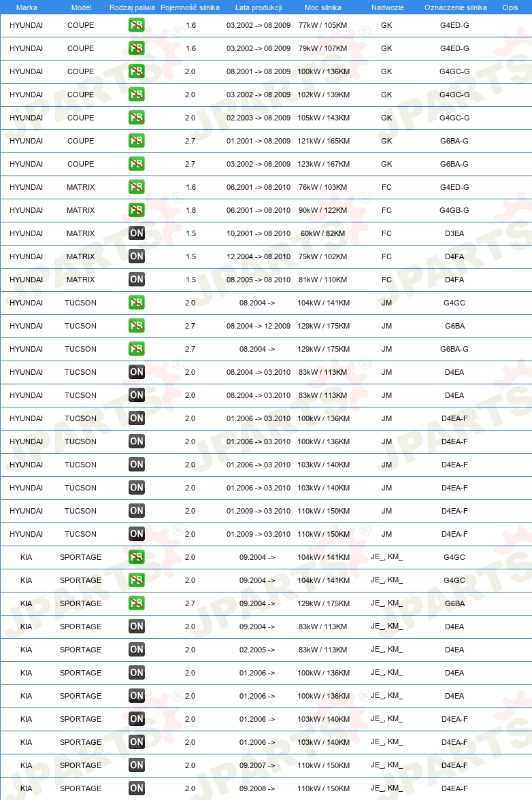Select the D3EA engine code cell
This screenshot has width=532, height=800.
click(x=454, y=233)
